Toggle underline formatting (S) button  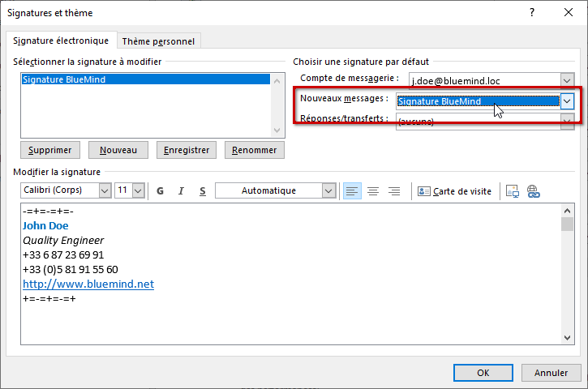(x=202, y=191)
